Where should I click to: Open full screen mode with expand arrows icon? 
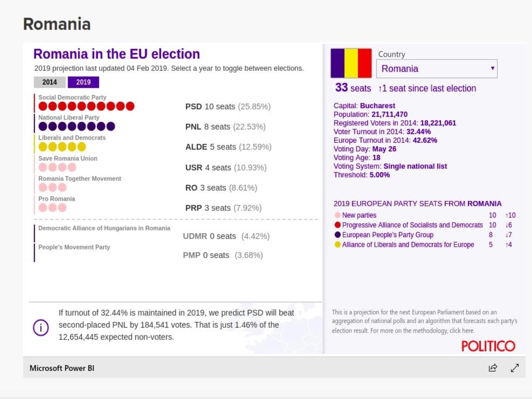[515, 368]
